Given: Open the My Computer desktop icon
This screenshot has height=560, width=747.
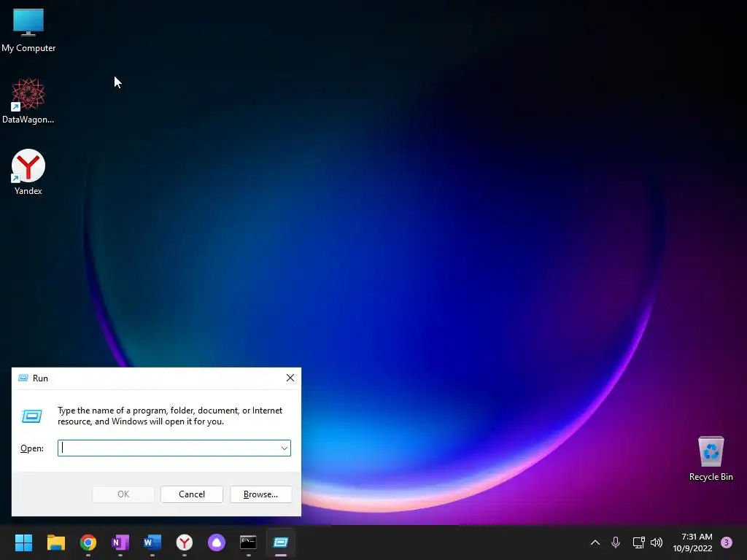Looking at the screenshot, I should pyautogui.click(x=28, y=29).
